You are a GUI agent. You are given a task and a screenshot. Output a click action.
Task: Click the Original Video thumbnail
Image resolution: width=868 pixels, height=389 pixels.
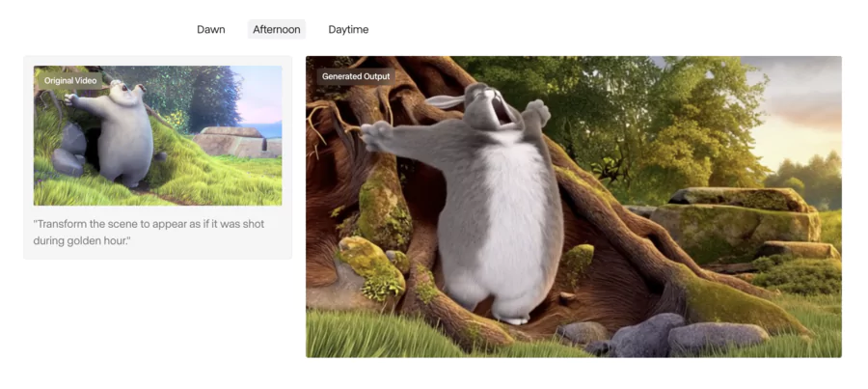point(158,136)
